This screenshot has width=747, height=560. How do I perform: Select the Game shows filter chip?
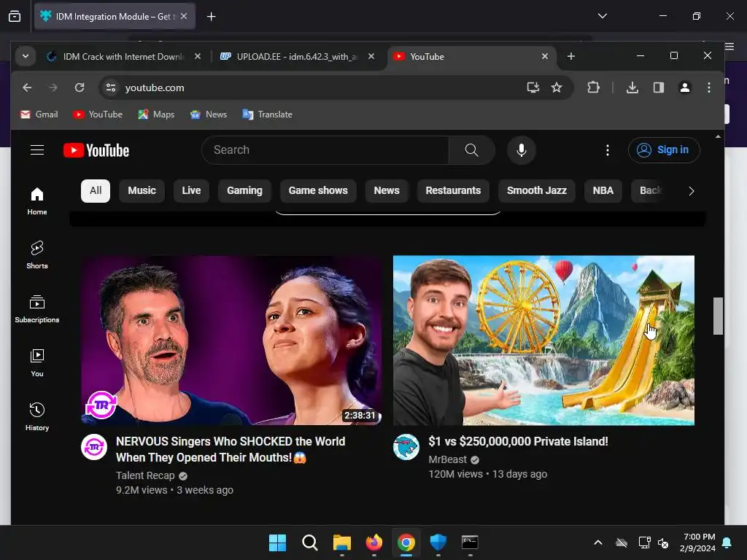(x=318, y=190)
